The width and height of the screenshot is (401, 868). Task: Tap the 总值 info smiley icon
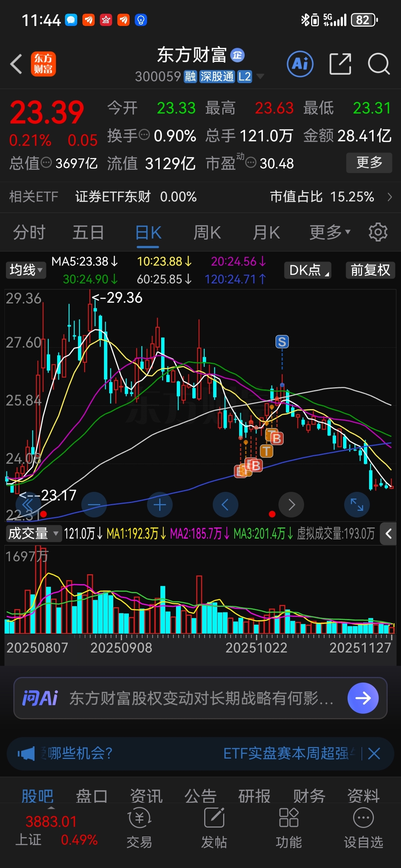tap(46, 162)
